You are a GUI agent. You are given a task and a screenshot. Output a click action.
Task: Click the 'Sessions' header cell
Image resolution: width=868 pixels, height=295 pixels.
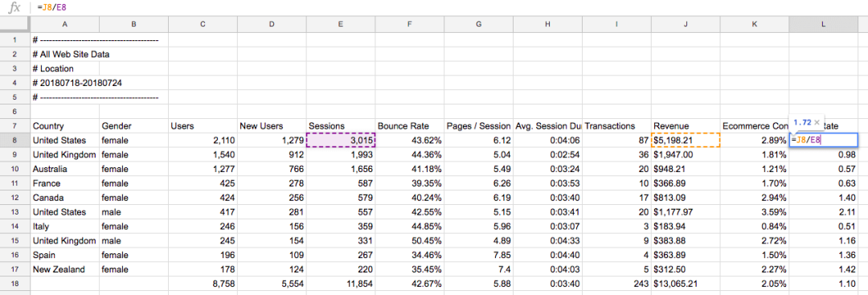click(x=341, y=126)
